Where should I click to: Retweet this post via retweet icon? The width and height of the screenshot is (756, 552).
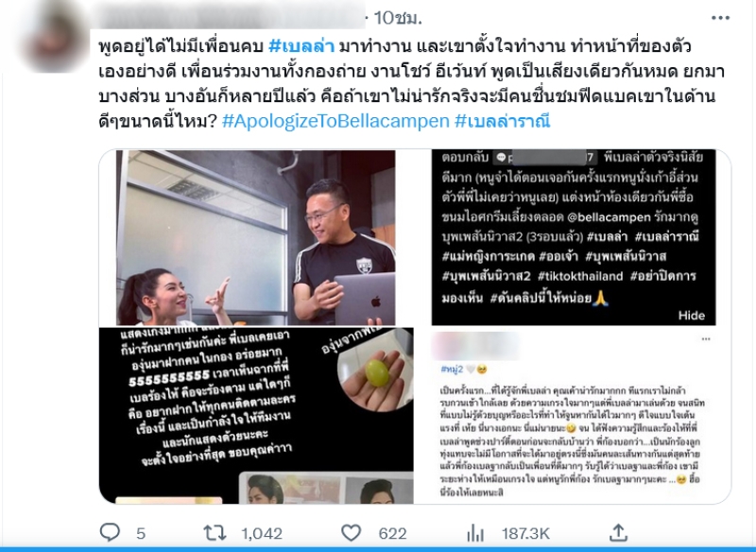click(x=215, y=533)
